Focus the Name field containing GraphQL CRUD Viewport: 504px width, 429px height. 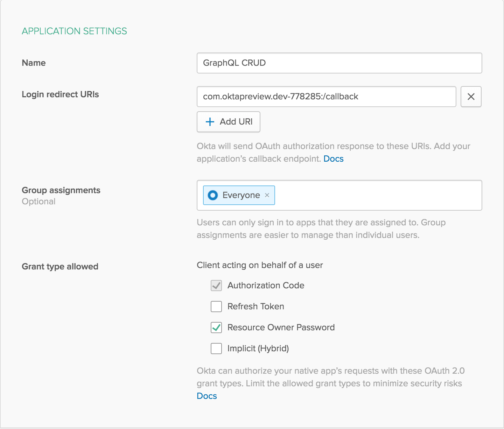[x=339, y=63]
